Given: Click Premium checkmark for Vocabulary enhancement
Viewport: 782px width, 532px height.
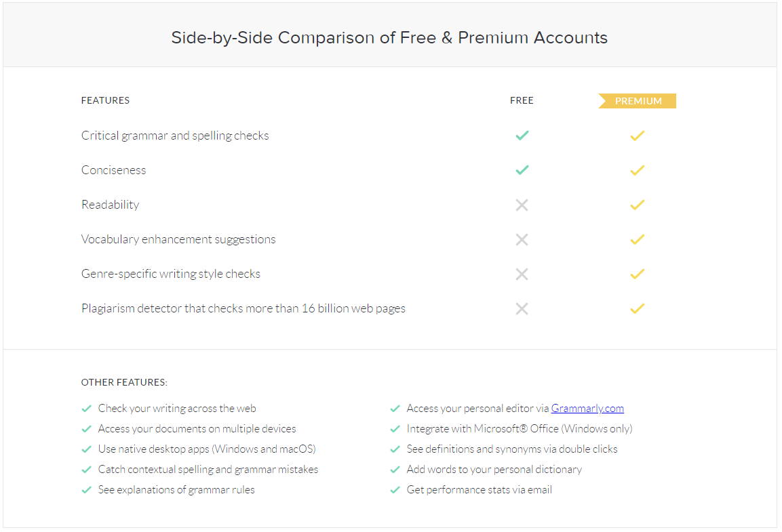Looking at the screenshot, I should click(x=637, y=239).
